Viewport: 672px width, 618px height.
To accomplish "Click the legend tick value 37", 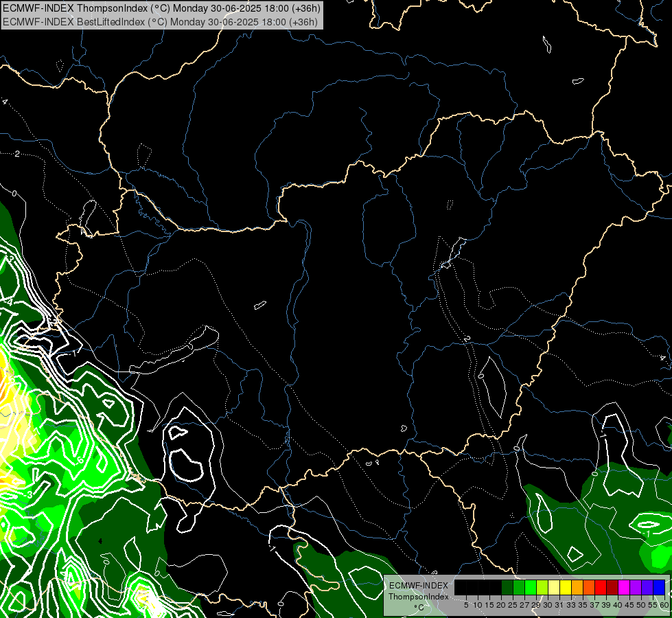I will (x=594, y=605).
